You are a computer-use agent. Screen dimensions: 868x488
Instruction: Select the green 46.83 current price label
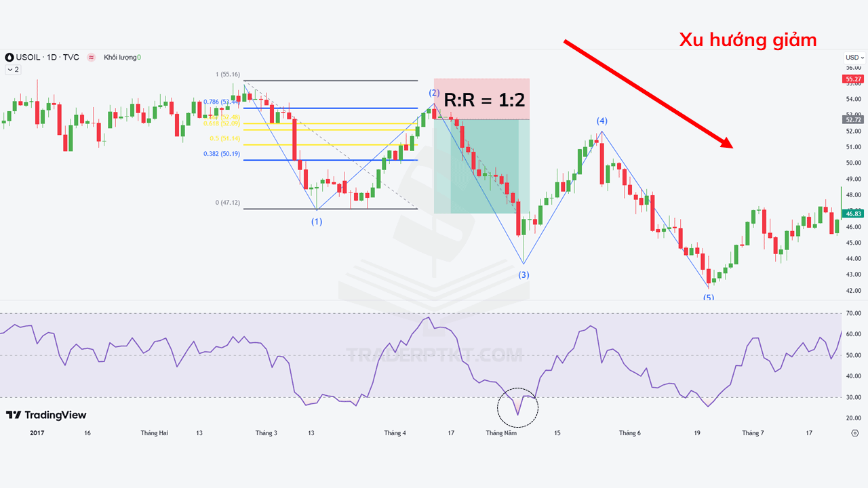[852, 213]
